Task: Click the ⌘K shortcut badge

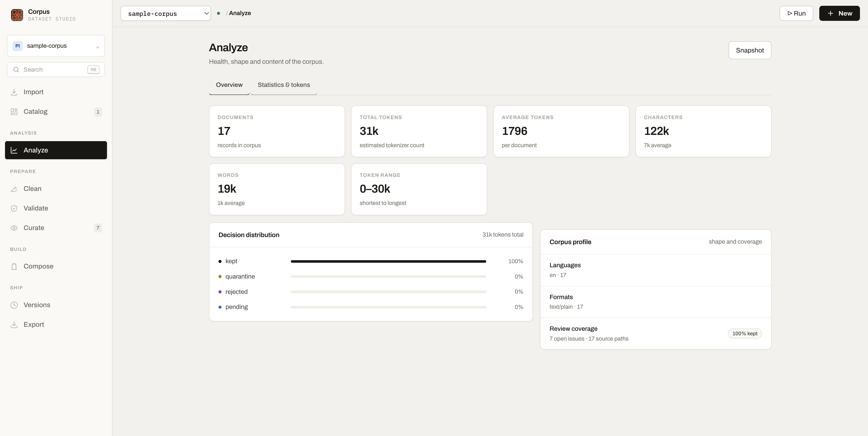Action: [x=93, y=70]
